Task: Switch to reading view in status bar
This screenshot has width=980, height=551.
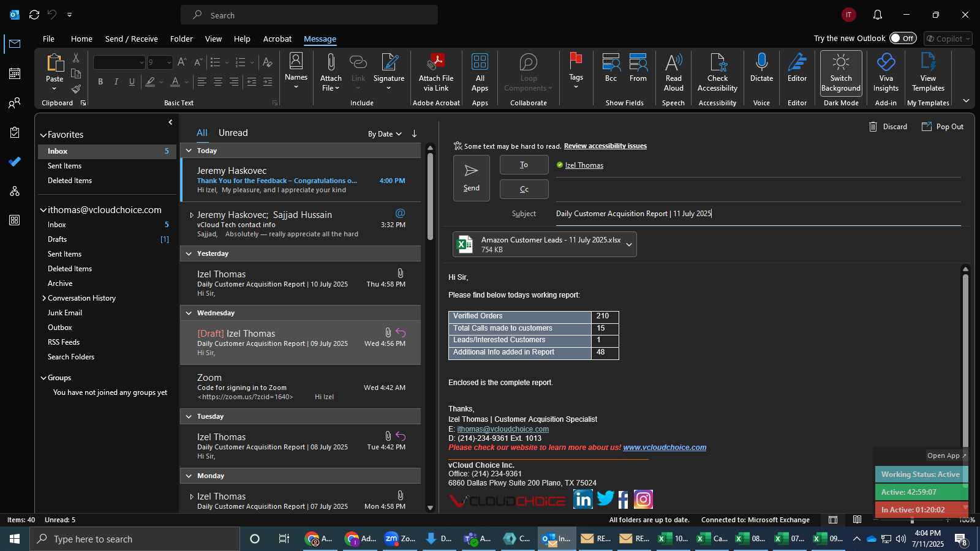Action: (x=858, y=520)
